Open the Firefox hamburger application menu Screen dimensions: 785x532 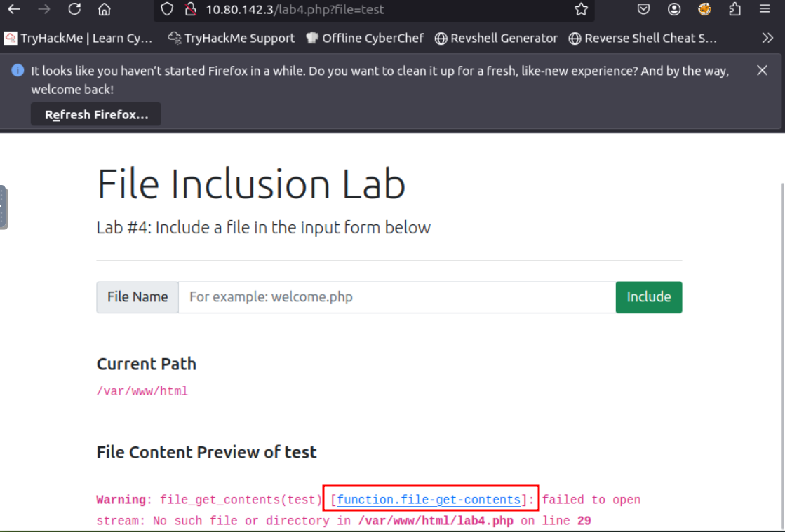click(765, 9)
